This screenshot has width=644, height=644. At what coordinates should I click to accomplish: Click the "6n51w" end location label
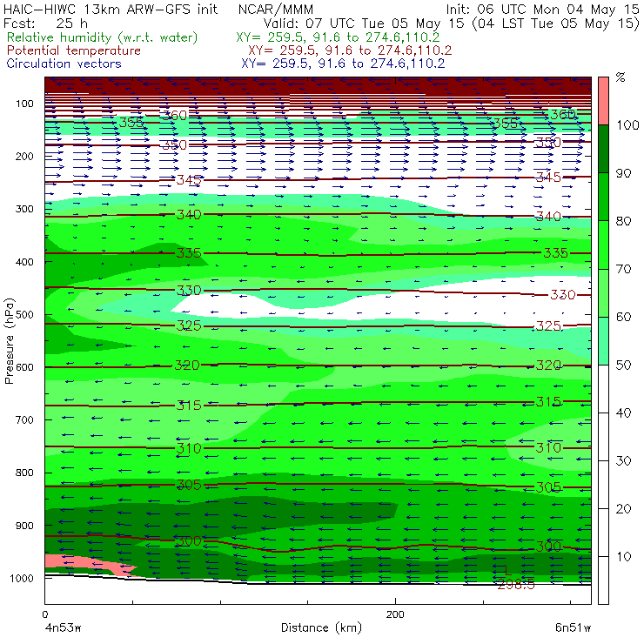point(573,628)
